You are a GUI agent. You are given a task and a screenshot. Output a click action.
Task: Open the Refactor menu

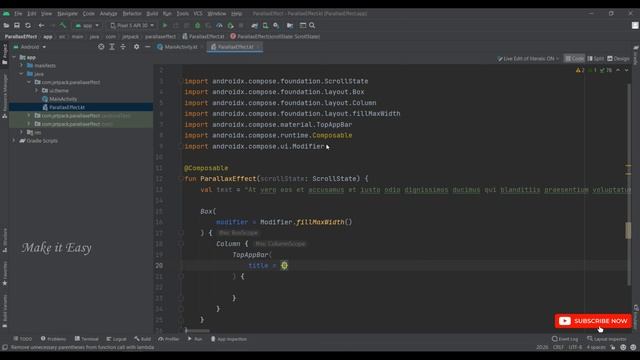click(x=132, y=13)
